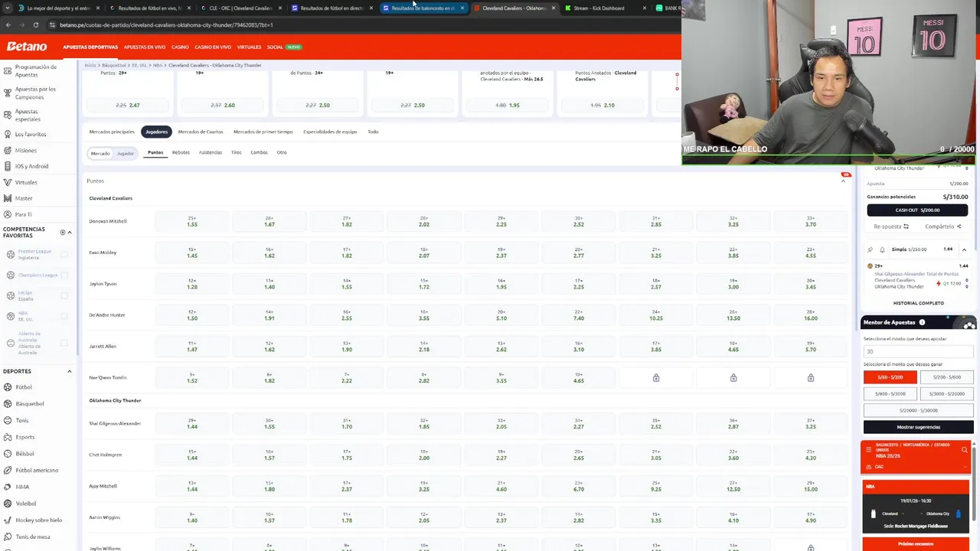Select the Básquetbol sport icon
The width and height of the screenshot is (980, 551).
coord(7,403)
